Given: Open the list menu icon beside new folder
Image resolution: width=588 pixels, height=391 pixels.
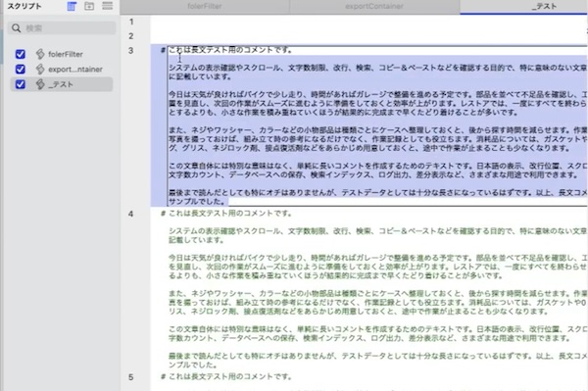Looking at the screenshot, I should pyautogui.click(x=107, y=6).
